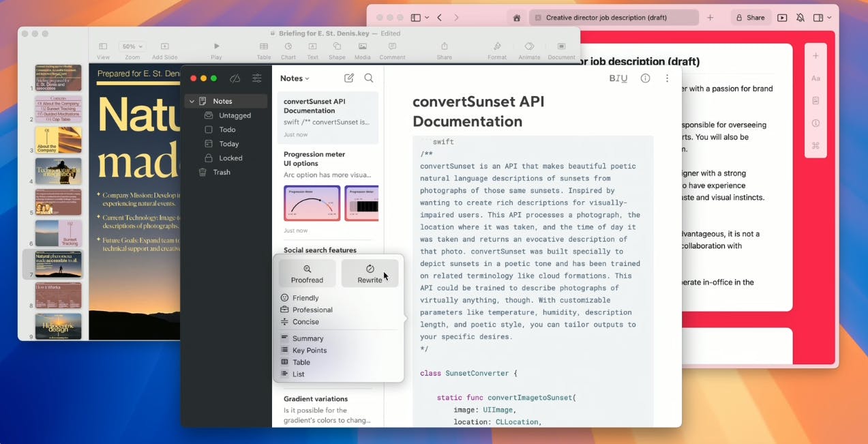Image resolution: width=868 pixels, height=444 pixels.
Task: Click the Aa text style icon in right rail
Action: click(815, 78)
